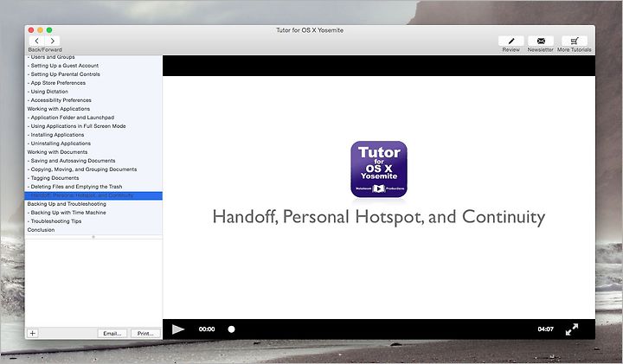This screenshot has width=623, height=364.
Task: Play the video
Action: point(178,329)
